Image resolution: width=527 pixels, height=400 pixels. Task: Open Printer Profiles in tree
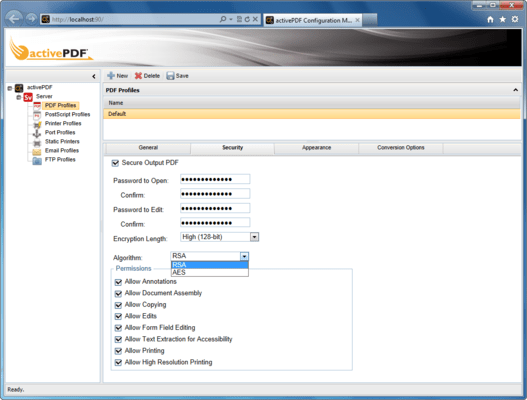pos(63,123)
